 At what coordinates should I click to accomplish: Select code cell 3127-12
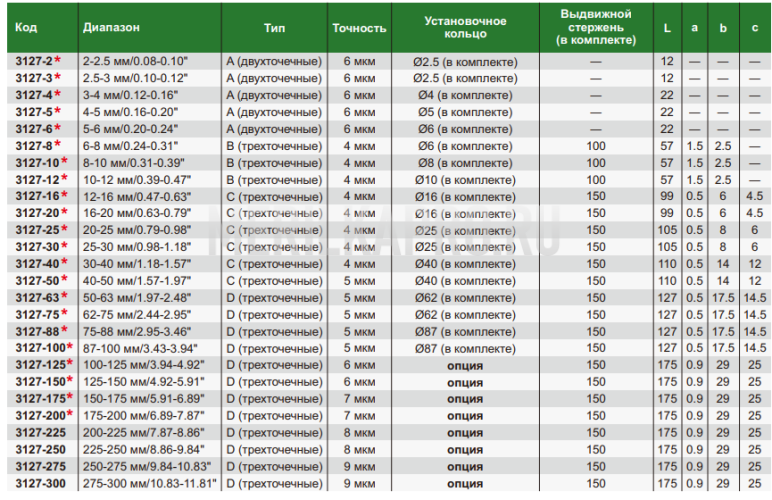pyautogui.click(x=41, y=180)
